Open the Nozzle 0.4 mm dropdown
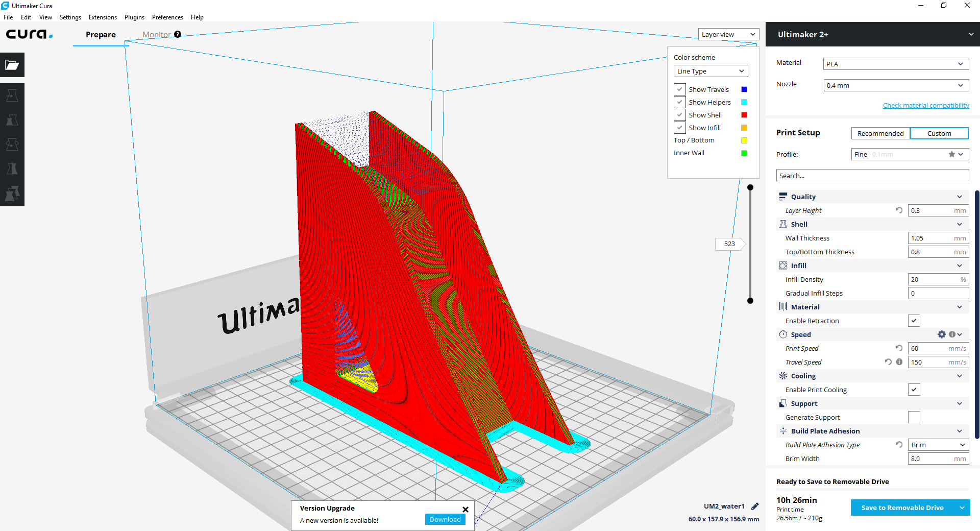 896,85
